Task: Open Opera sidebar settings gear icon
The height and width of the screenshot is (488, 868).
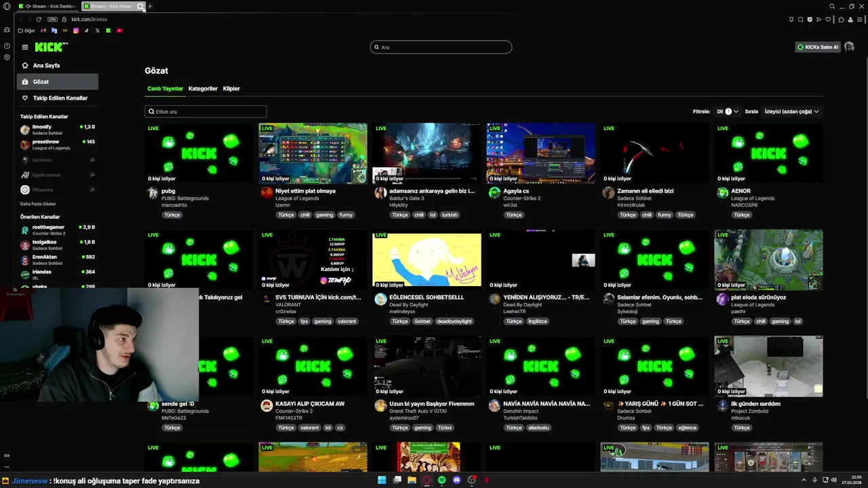Action: (7, 57)
